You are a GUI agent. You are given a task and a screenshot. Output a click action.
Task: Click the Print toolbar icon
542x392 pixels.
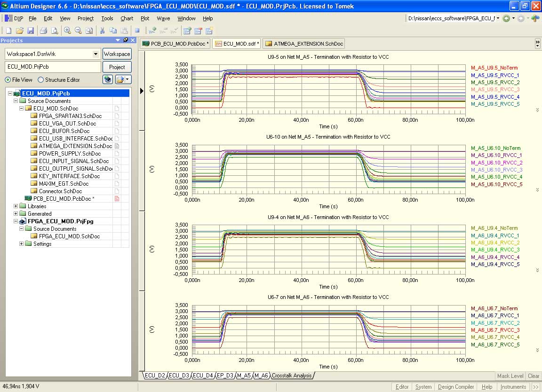43,31
